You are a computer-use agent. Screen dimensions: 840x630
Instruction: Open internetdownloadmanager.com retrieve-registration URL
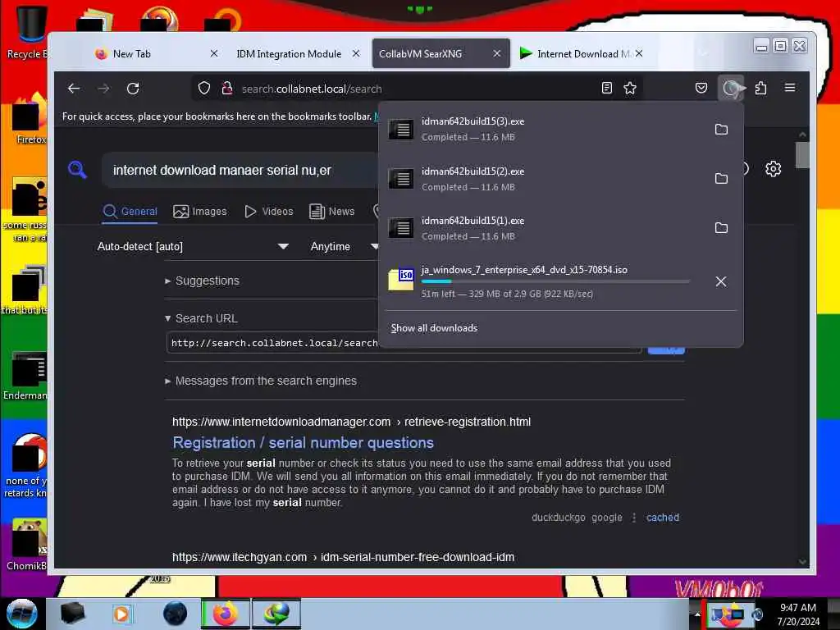coord(351,422)
